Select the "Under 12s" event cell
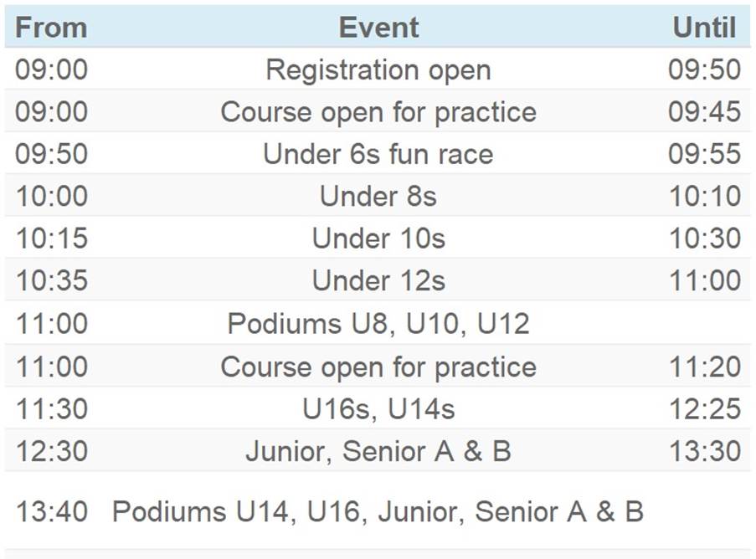 [378, 280]
